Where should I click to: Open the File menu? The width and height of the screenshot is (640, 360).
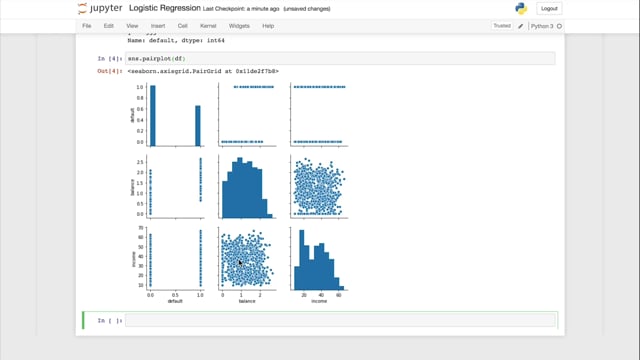tap(87, 26)
